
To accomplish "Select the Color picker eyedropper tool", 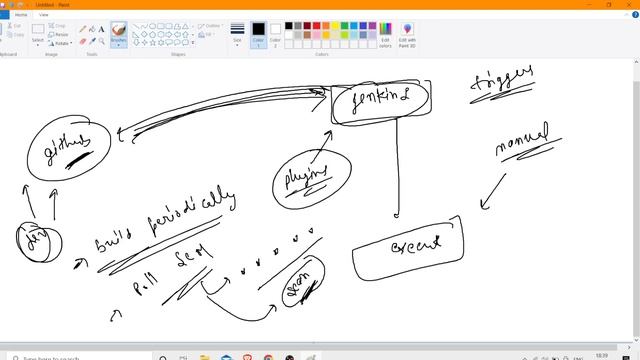I will [x=92, y=41].
